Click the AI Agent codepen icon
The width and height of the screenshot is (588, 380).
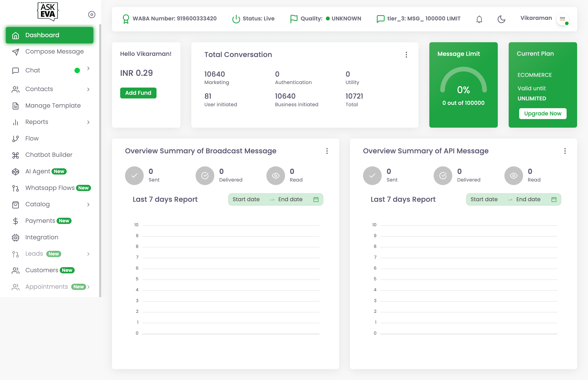tap(16, 172)
